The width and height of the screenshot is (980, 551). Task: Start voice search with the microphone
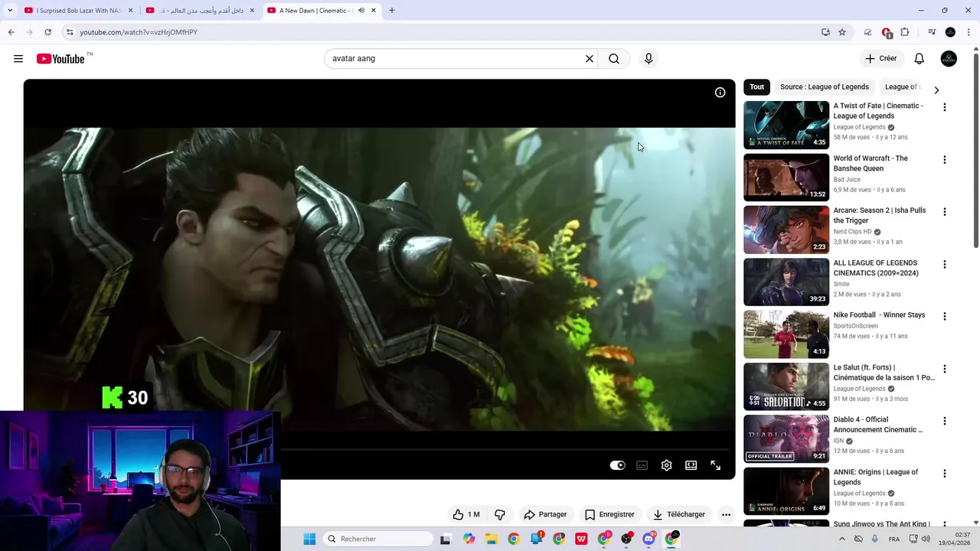[x=648, y=59]
